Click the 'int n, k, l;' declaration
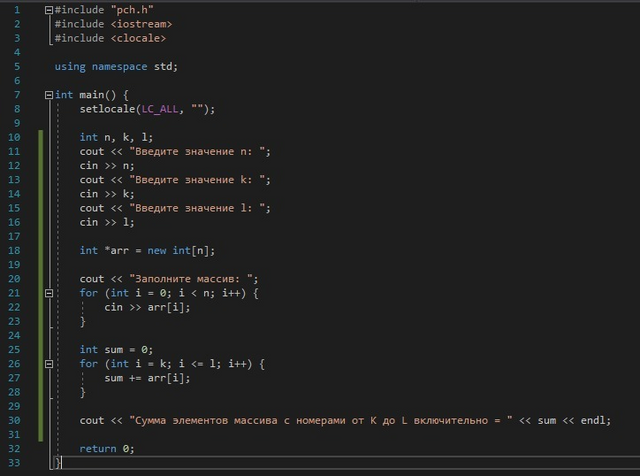The width and height of the screenshot is (640, 476). coord(116,138)
